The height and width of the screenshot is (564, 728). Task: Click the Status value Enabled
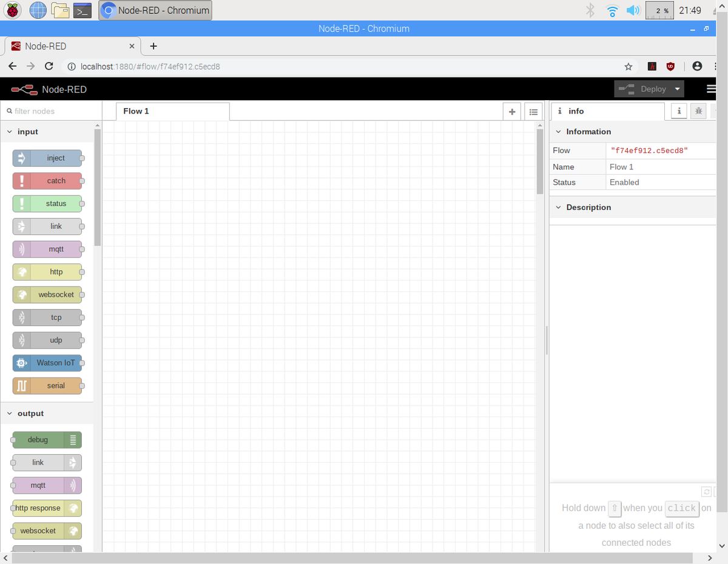pos(624,182)
